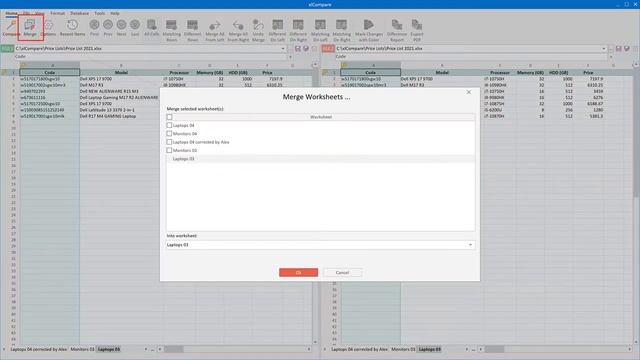Open the Help menu
This screenshot has height=360, width=640.
[x=115, y=13]
